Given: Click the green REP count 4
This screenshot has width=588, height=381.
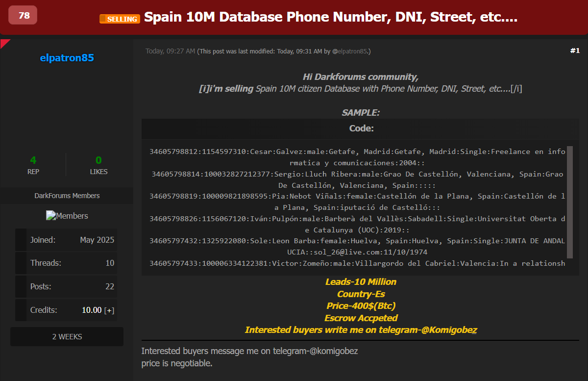Looking at the screenshot, I should point(33,160).
